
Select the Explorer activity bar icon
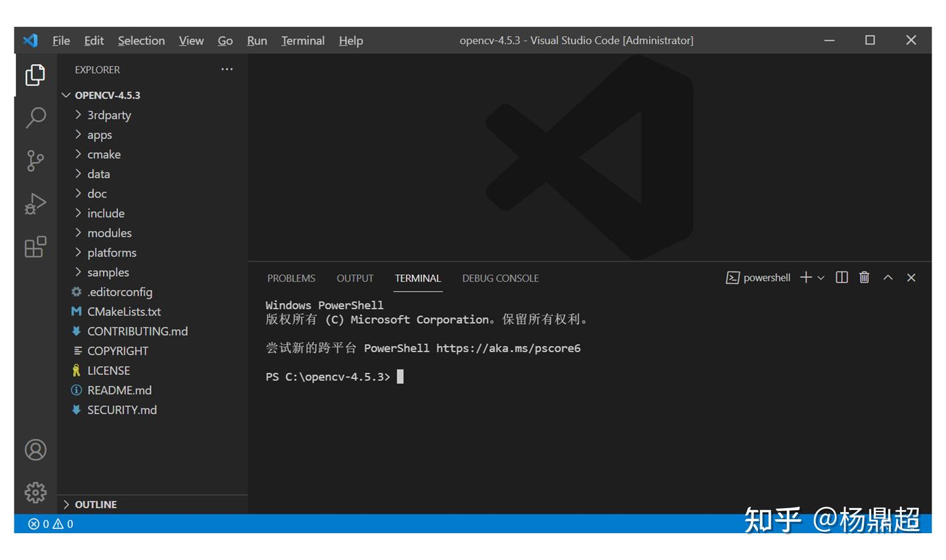pyautogui.click(x=35, y=75)
